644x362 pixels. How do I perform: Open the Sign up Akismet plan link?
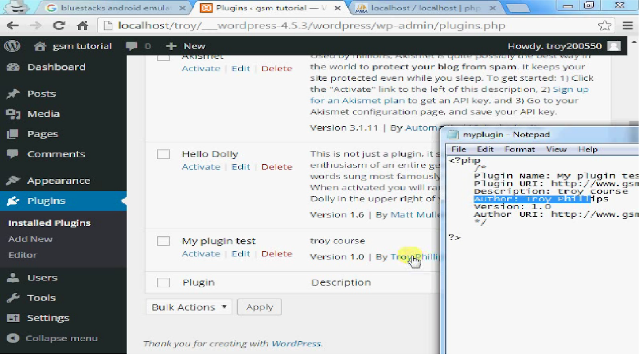(x=571, y=89)
